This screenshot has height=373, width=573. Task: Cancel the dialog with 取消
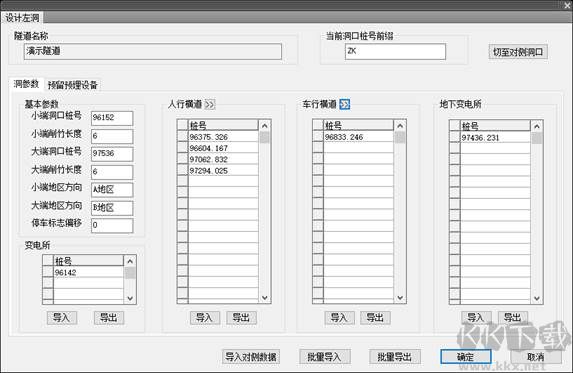point(535,357)
